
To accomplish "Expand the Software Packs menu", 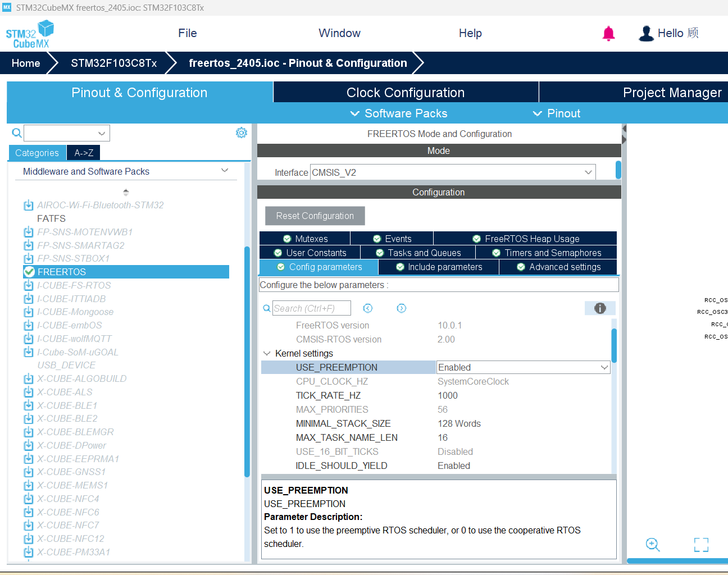I will click(399, 113).
